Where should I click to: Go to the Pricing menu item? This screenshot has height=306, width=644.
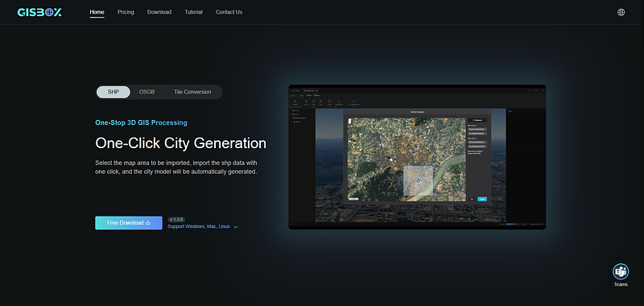point(126,12)
